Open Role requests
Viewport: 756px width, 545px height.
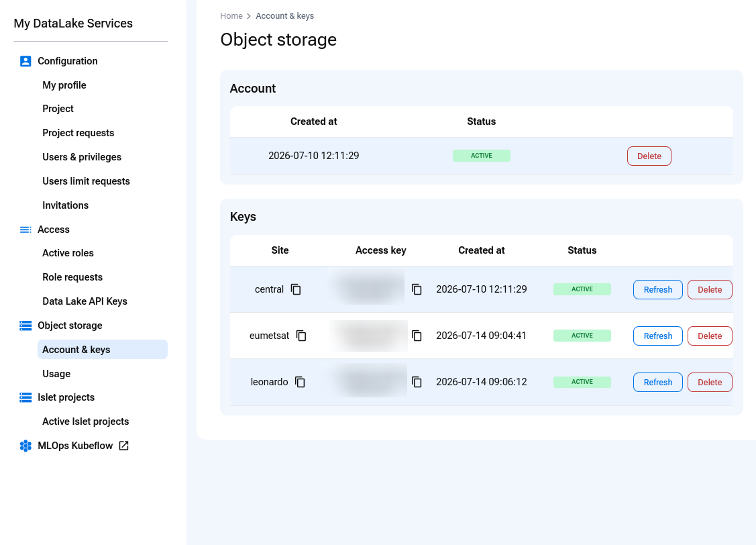tap(72, 277)
